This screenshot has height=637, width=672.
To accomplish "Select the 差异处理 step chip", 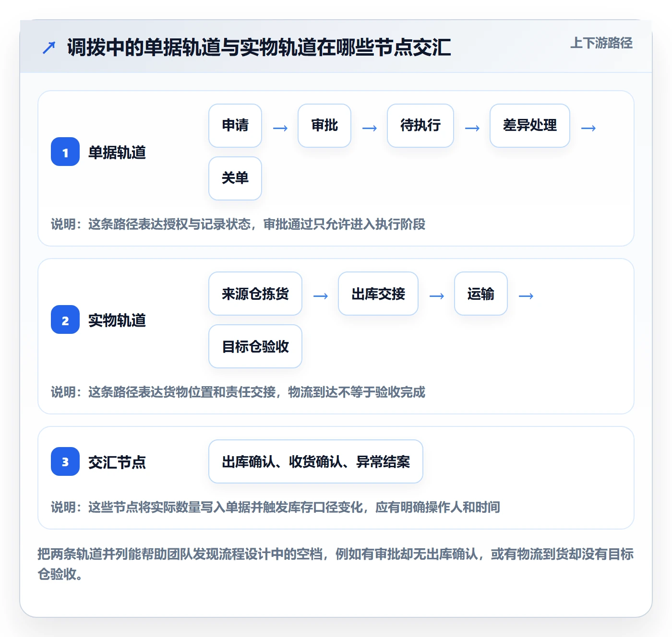I will click(530, 126).
